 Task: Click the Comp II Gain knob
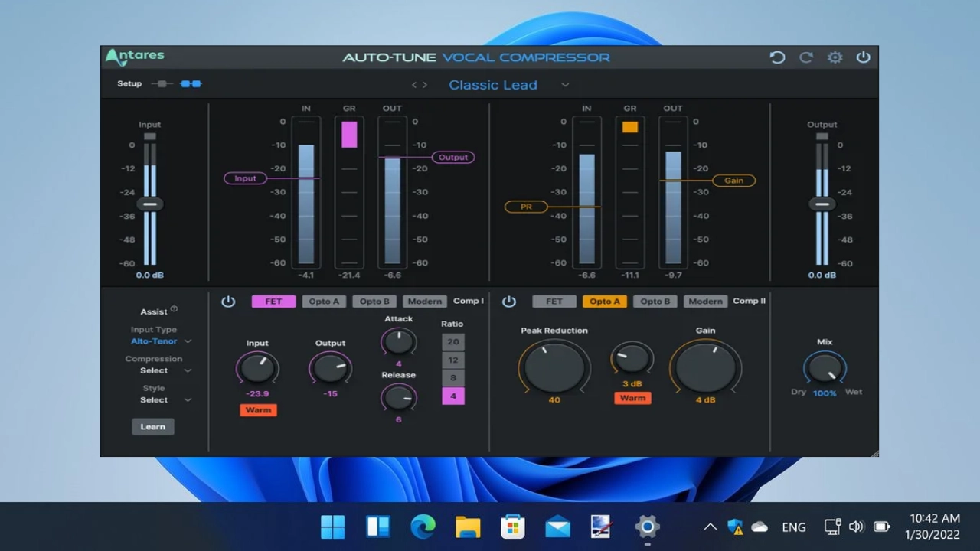[705, 367]
